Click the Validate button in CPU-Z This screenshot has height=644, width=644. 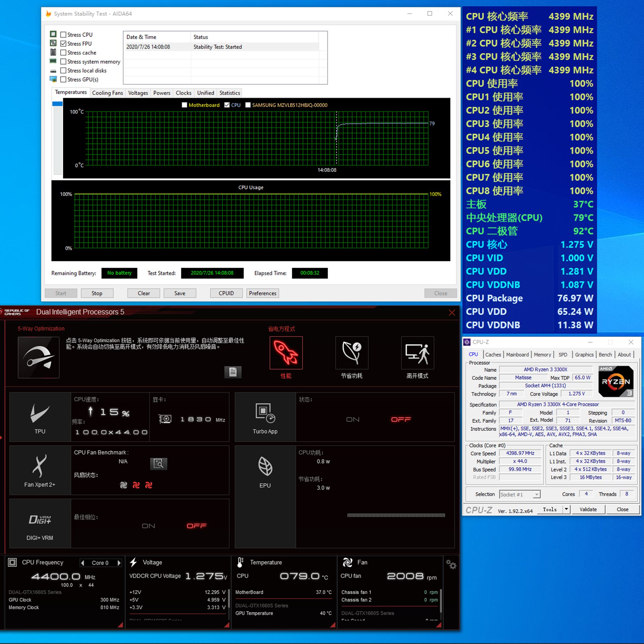point(588,509)
